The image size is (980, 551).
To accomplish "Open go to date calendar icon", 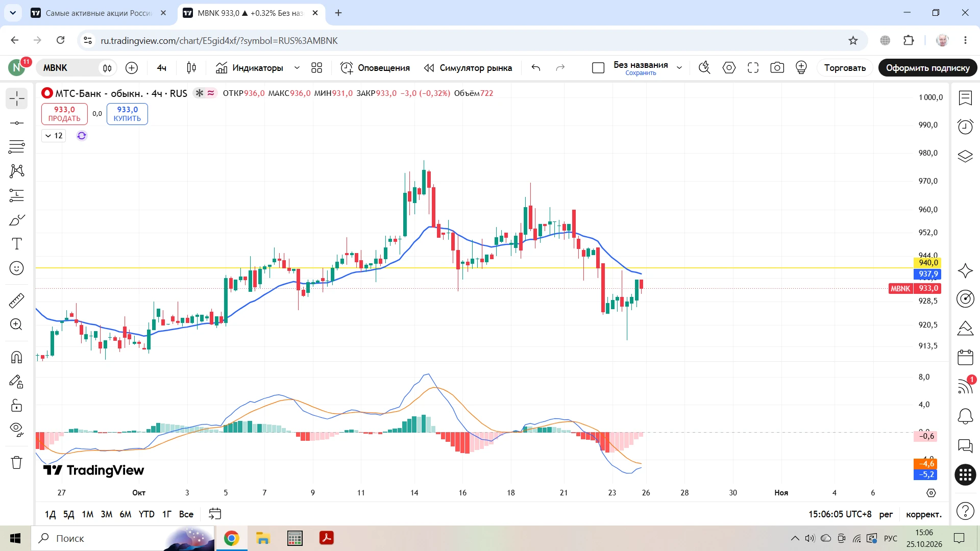I will click(x=215, y=514).
